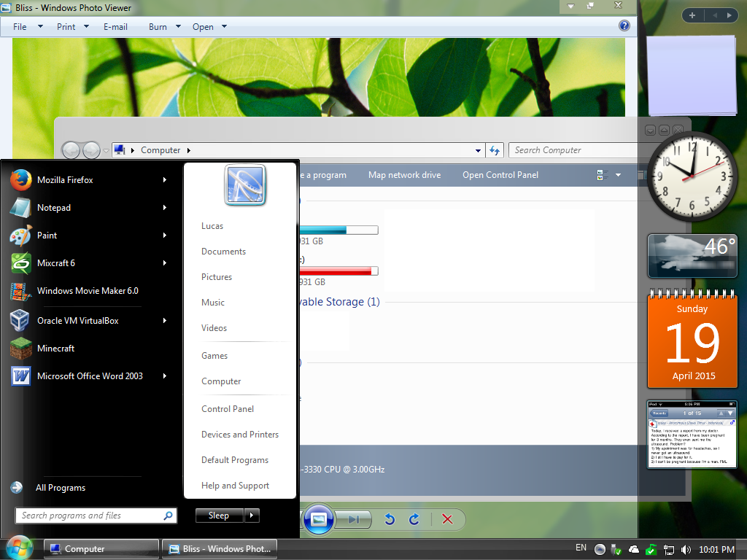The height and width of the screenshot is (560, 747).
Task: Delete the photo with red X
Action: (447, 518)
